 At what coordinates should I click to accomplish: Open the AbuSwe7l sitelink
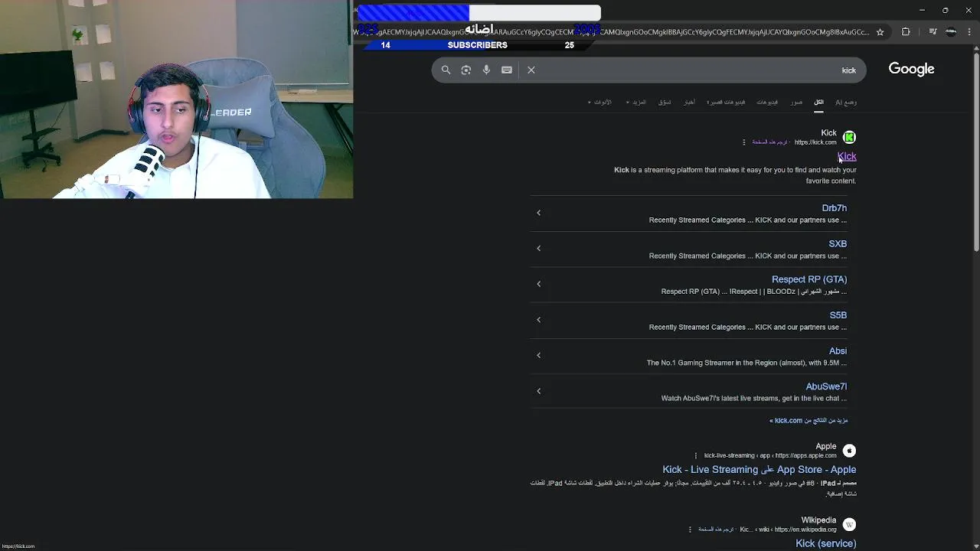[826, 386]
